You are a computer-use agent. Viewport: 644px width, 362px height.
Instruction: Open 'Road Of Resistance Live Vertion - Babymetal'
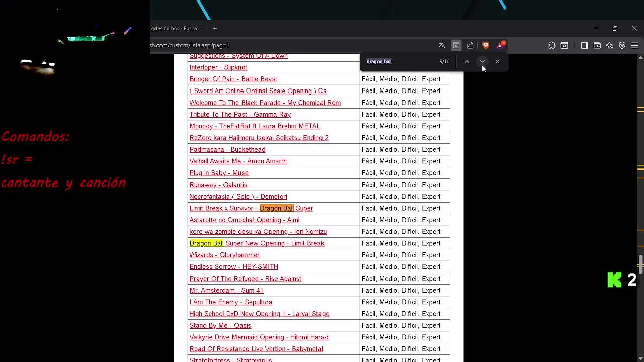point(256,349)
